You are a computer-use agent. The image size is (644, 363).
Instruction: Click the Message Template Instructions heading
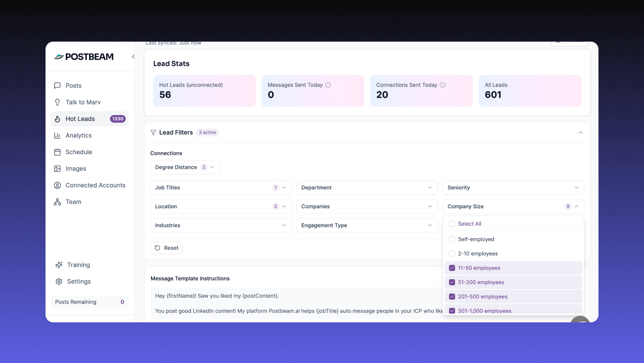pyautogui.click(x=190, y=279)
